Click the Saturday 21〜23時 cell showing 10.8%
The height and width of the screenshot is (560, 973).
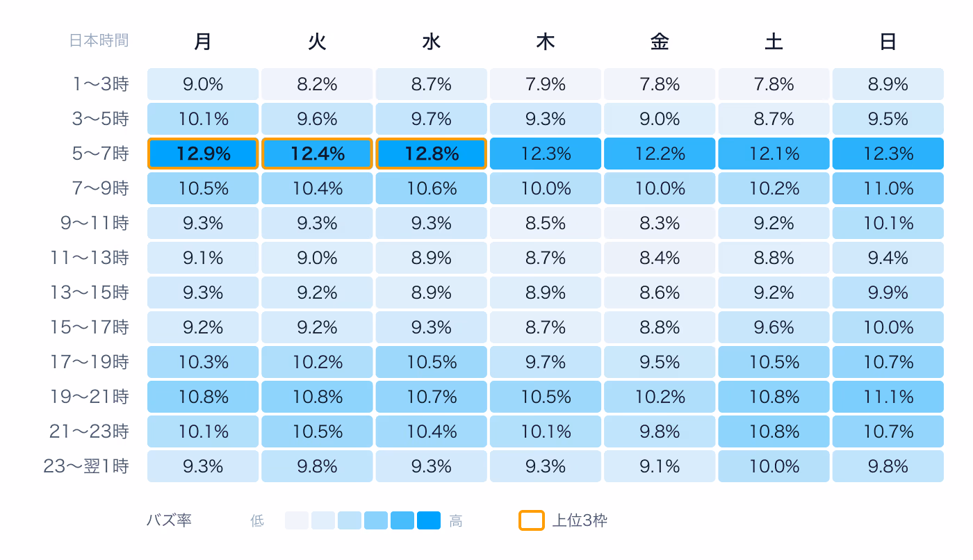774,431
